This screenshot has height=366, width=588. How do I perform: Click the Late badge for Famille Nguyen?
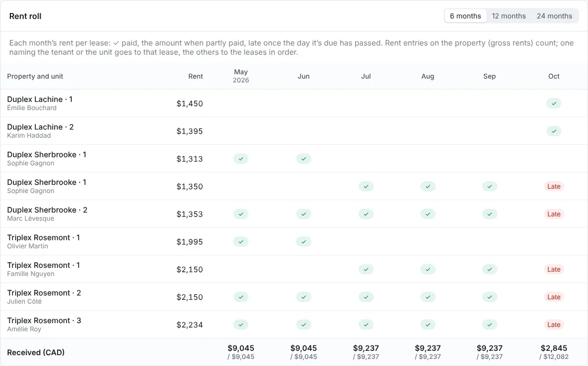554,269
